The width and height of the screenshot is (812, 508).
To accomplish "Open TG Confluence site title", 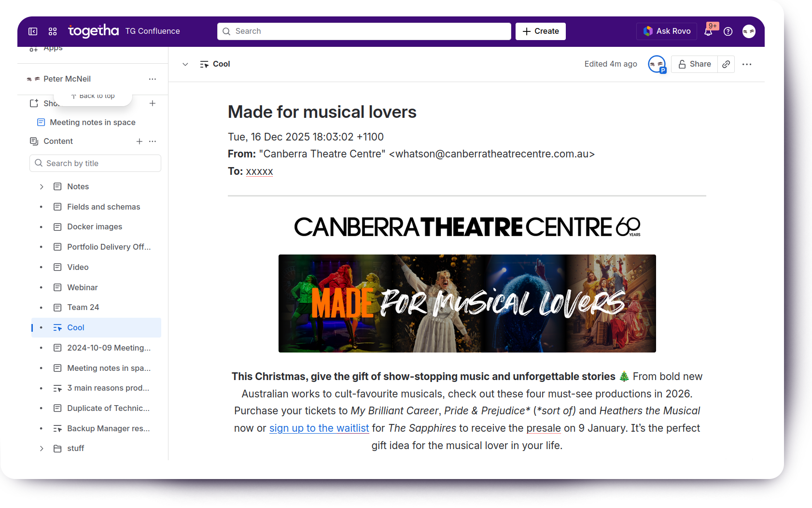I will click(153, 31).
